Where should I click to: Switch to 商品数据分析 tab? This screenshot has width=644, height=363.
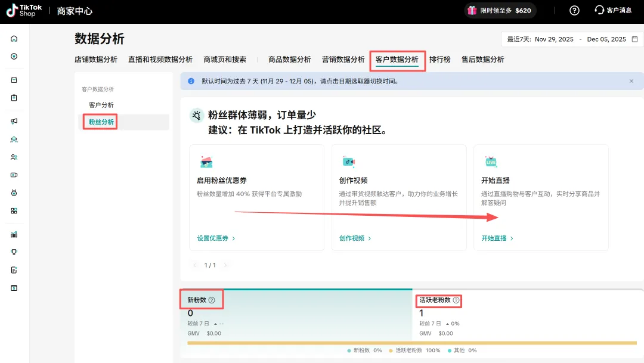click(289, 60)
